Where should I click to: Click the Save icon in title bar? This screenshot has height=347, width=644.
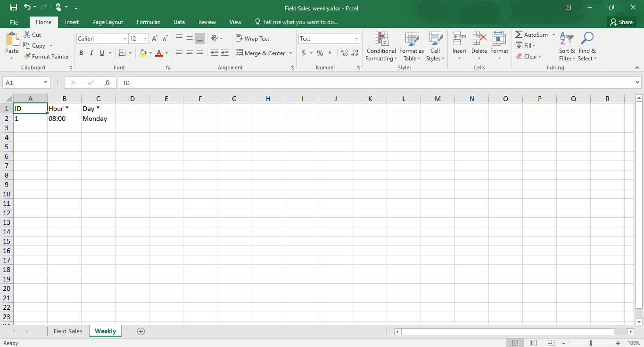(x=13, y=7)
